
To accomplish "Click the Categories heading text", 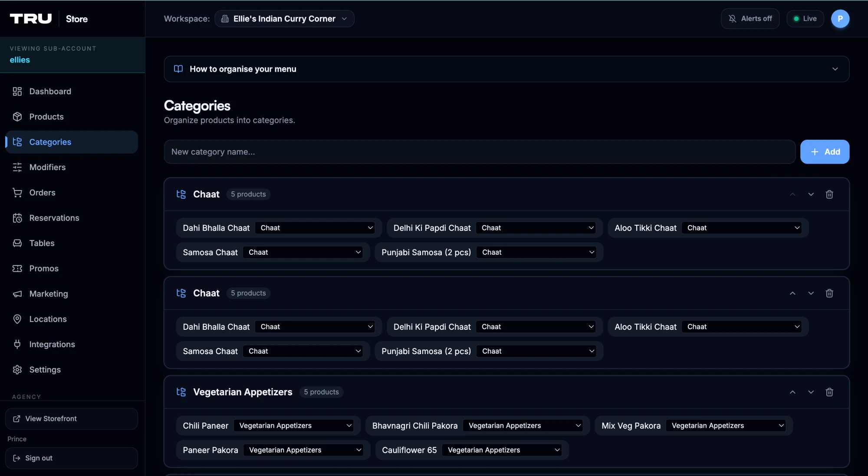I will click(197, 106).
